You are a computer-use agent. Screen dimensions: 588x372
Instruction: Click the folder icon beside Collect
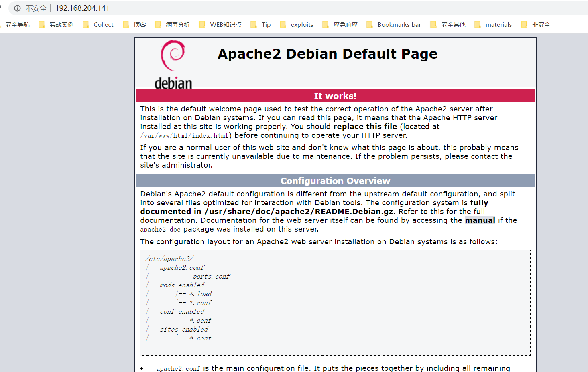coord(86,24)
